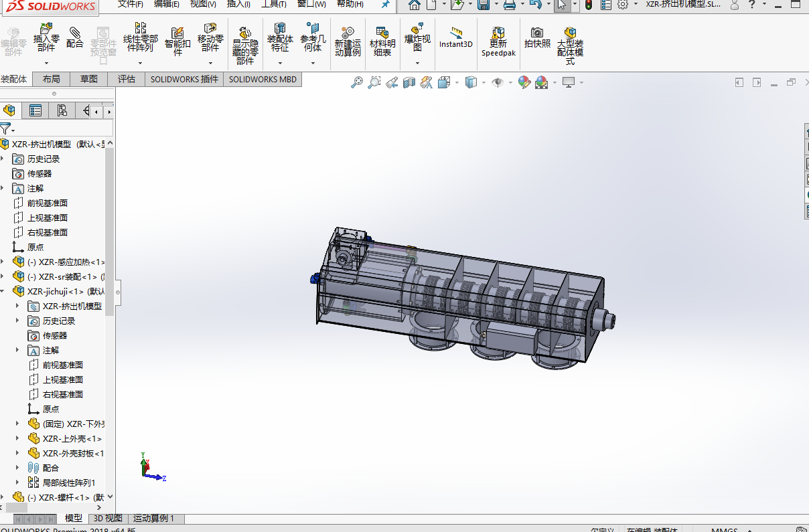This screenshot has width=809, height=532.
Task: Open the 编辑(E) menu
Action: click(167, 4)
